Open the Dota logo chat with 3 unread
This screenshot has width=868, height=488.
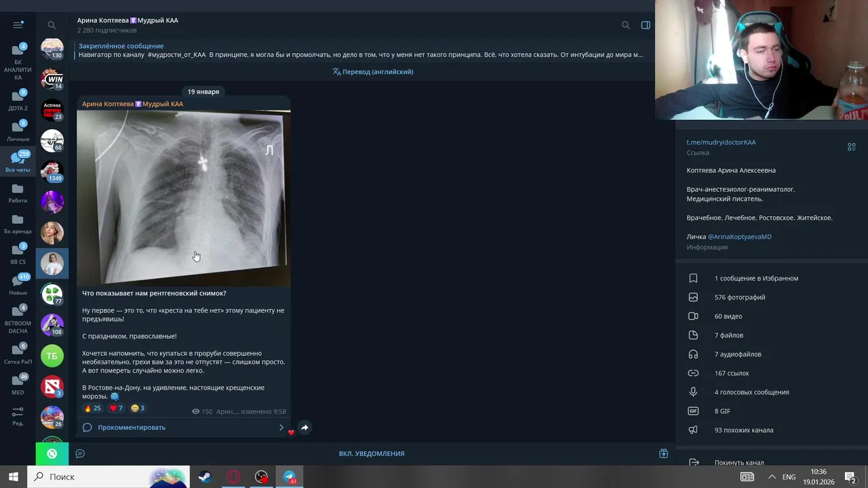coord(52,386)
